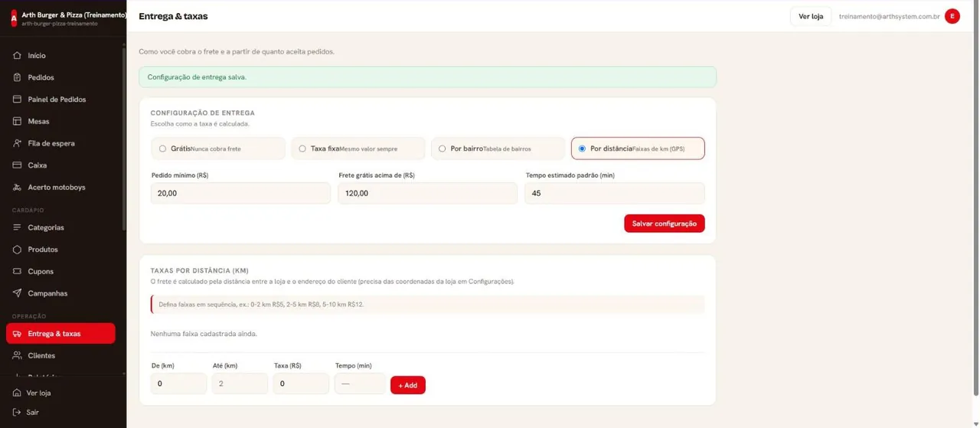Image resolution: width=980 pixels, height=428 pixels.
Task: Click the Salvar configuração button
Action: click(x=665, y=224)
